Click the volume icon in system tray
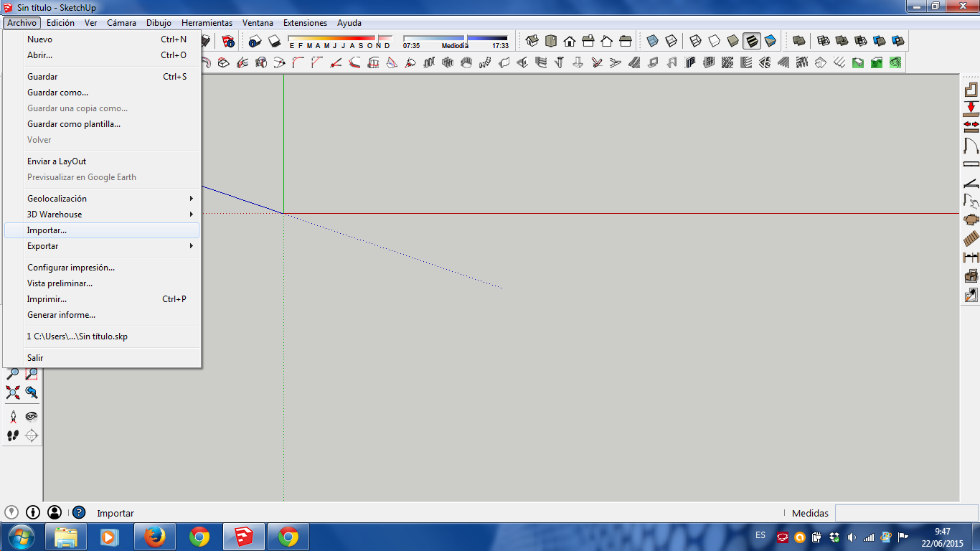The height and width of the screenshot is (551, 980). click(852, 537)
